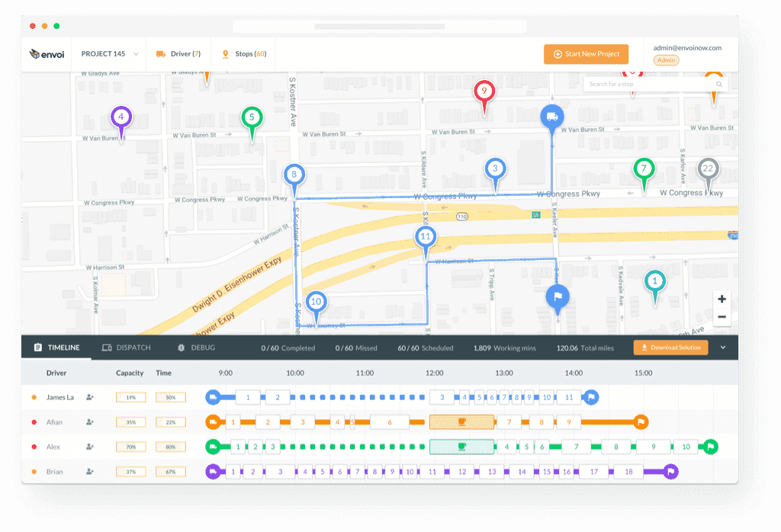This screenshot has height=532, width=781.
Task: Click Brian's 37% capacity bar
Action: (x=130, y=472)
